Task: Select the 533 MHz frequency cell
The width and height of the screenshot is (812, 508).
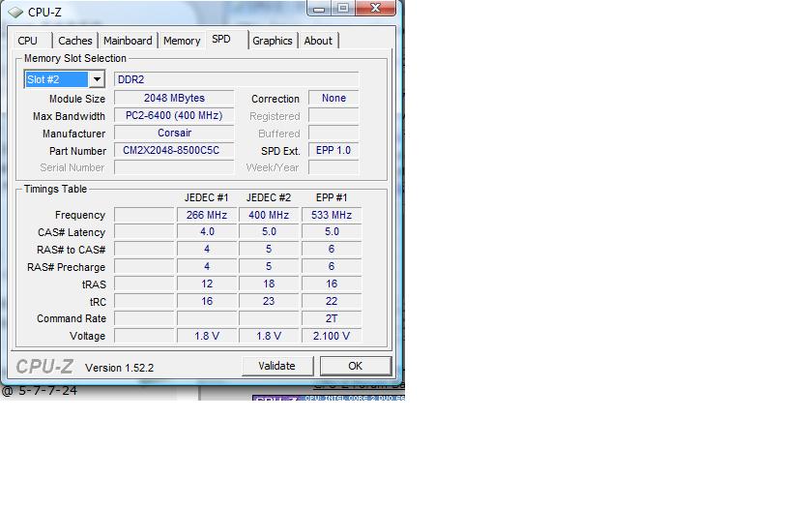Action: tap(332, 215)
